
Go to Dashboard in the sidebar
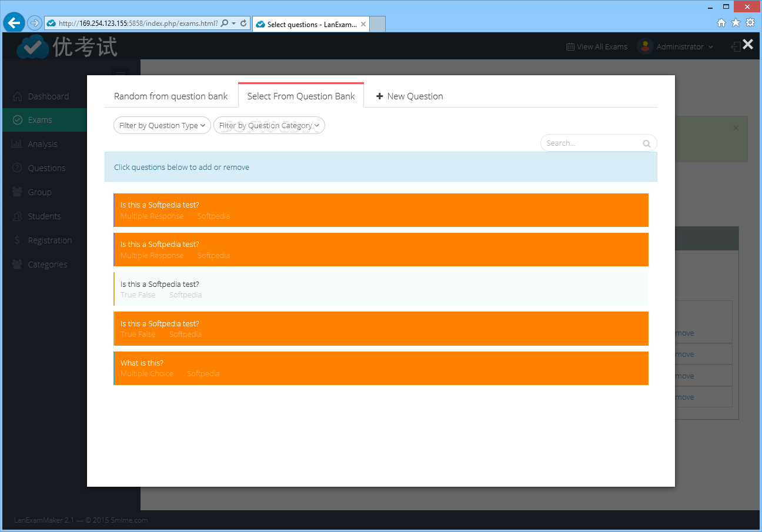48,96
